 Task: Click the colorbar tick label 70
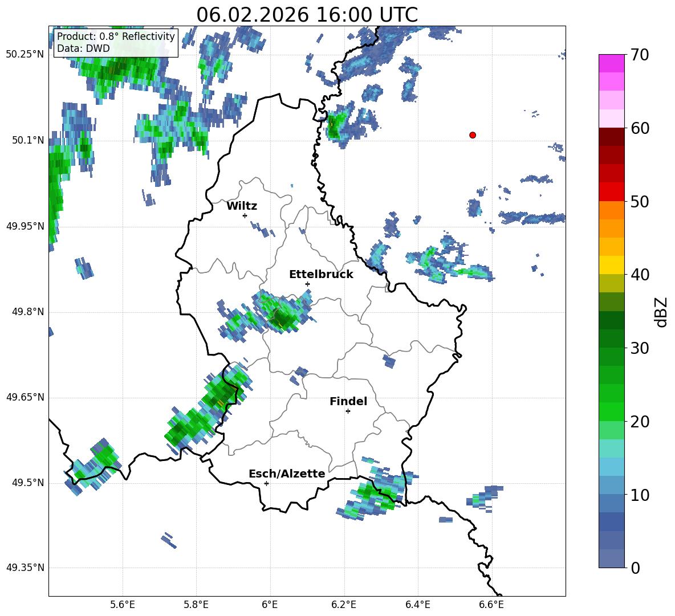click(x=639, y=55)
